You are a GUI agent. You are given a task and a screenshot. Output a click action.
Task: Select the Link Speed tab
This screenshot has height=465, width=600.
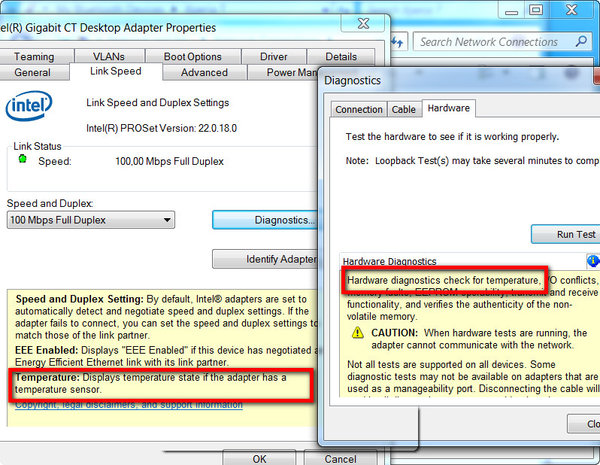[116, 71]
